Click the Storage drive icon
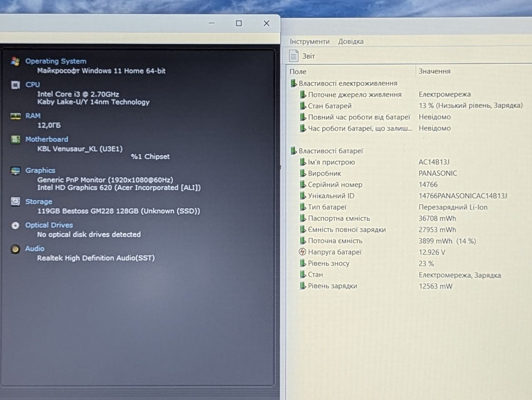Screen dimensions: 532x400 (15, 201)
